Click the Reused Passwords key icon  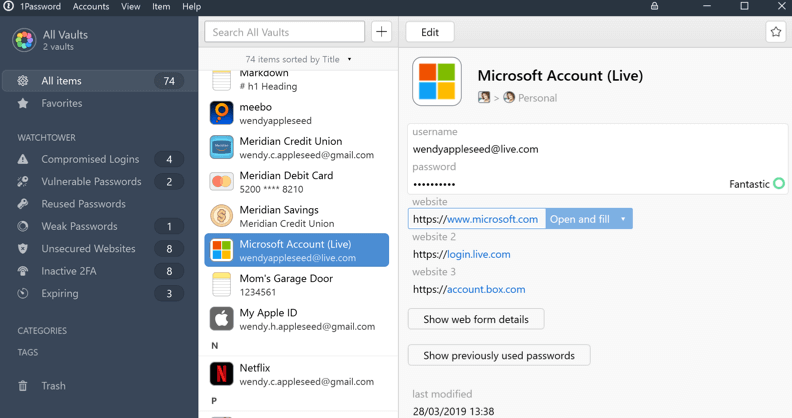23,204
